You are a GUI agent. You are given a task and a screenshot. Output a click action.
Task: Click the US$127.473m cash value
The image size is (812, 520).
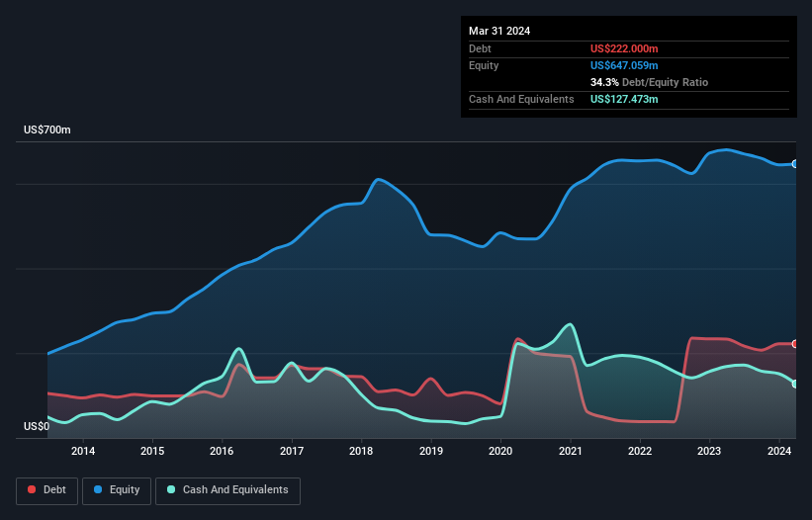click(x=624, y=99)
